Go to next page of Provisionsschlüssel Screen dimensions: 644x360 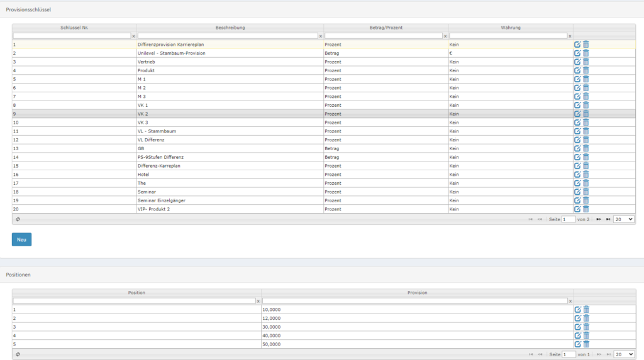(599, 219)
